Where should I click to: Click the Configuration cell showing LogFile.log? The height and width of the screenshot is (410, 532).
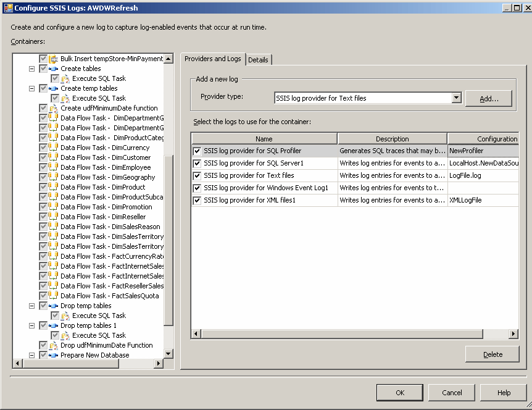(483, 175)
